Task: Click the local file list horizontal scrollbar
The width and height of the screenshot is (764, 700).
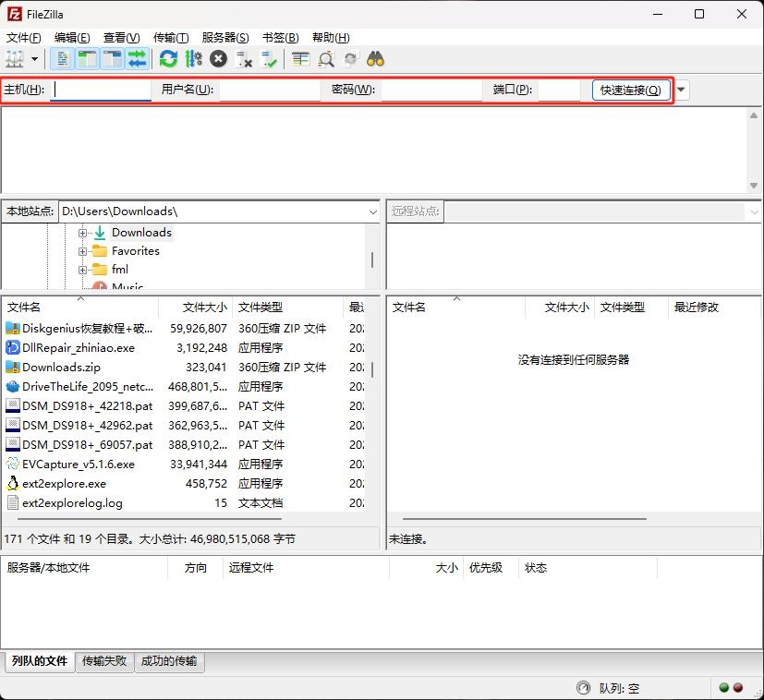Action: click(150, 519)
